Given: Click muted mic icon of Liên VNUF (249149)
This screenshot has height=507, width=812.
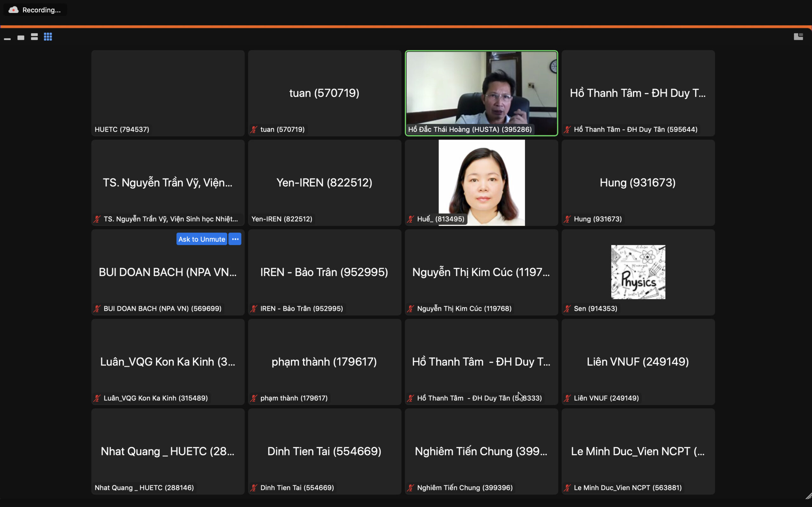Looking at the screenshot, I should point(567,398).
